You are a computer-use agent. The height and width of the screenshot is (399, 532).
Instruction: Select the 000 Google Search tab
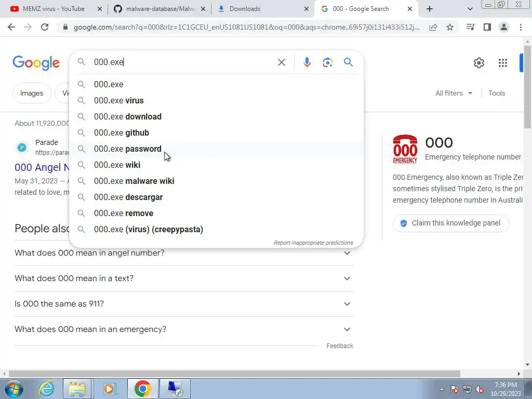pyautogui.click(x=366, y=9)
